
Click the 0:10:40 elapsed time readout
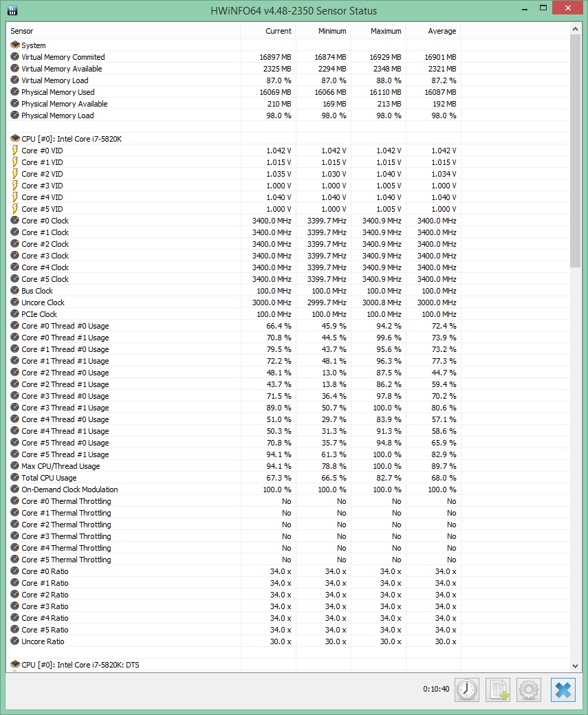[x=436, y=689]
